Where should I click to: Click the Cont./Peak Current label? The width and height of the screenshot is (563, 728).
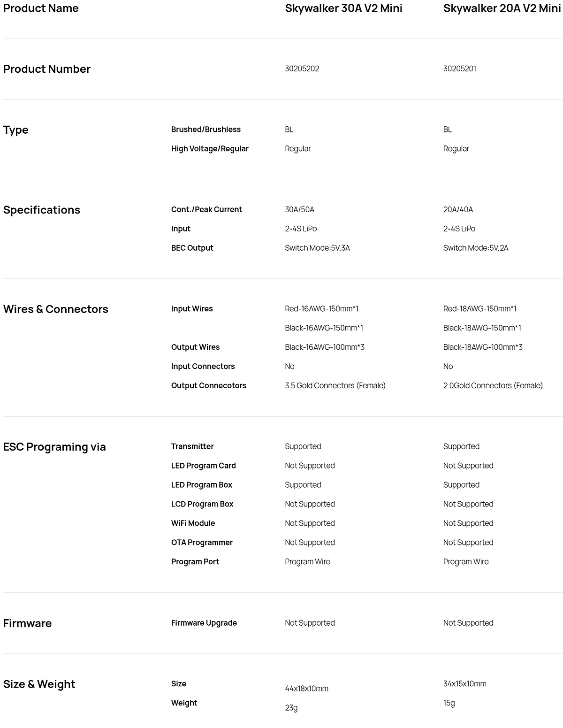pyautogui.click(x=206, y=209)
